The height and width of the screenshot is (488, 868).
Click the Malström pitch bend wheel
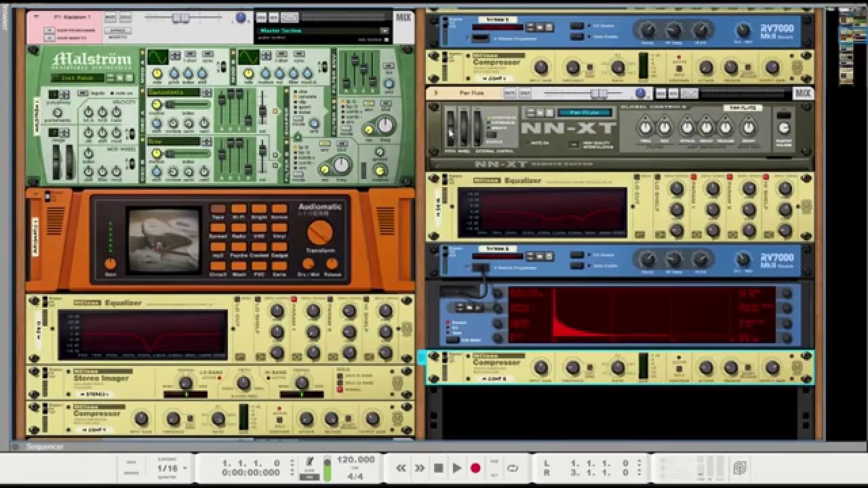point(56,161)
